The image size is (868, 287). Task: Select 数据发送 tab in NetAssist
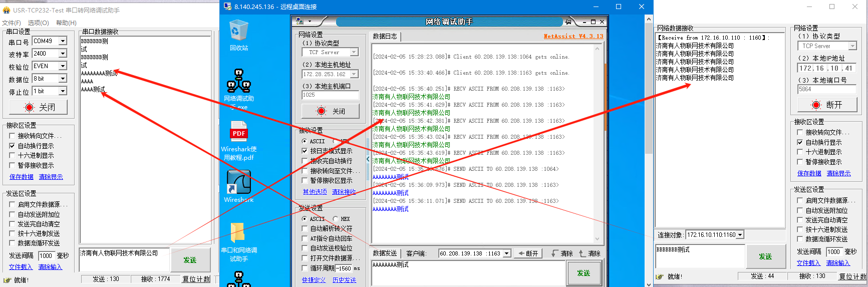pos(385,253)
